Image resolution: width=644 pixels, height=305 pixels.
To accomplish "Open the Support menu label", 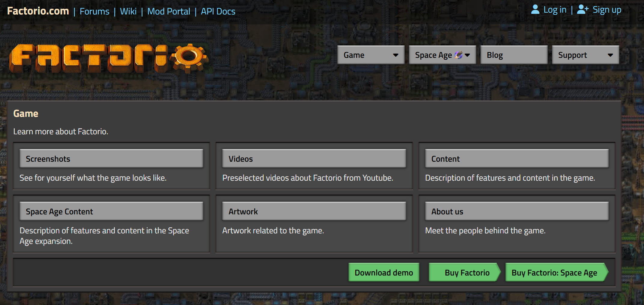I will (x=572, y=55).
